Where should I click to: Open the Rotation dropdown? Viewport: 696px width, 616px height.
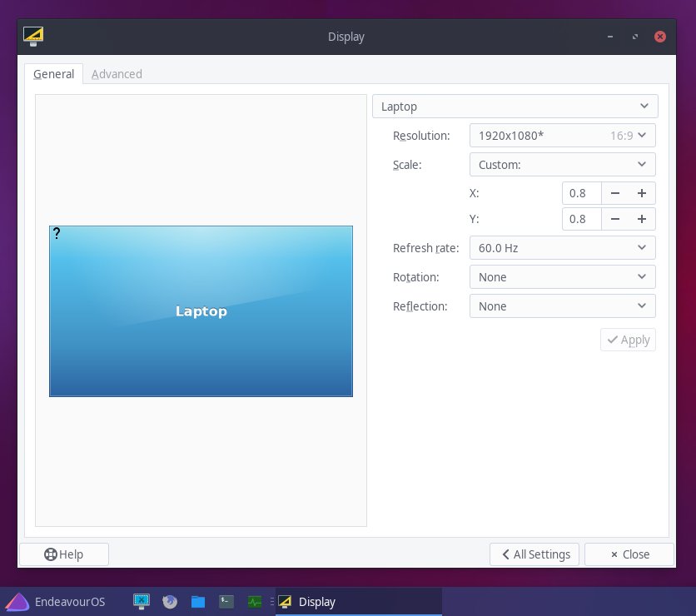click(x=562, y=276)
